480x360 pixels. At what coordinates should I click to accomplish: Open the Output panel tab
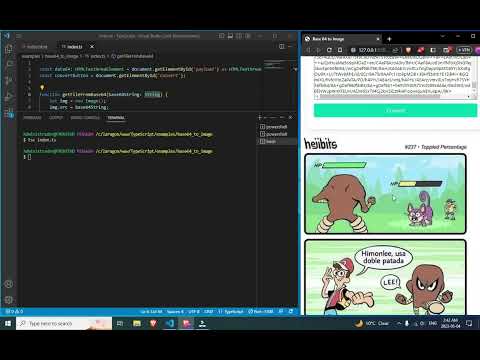(x=56, y=118)
